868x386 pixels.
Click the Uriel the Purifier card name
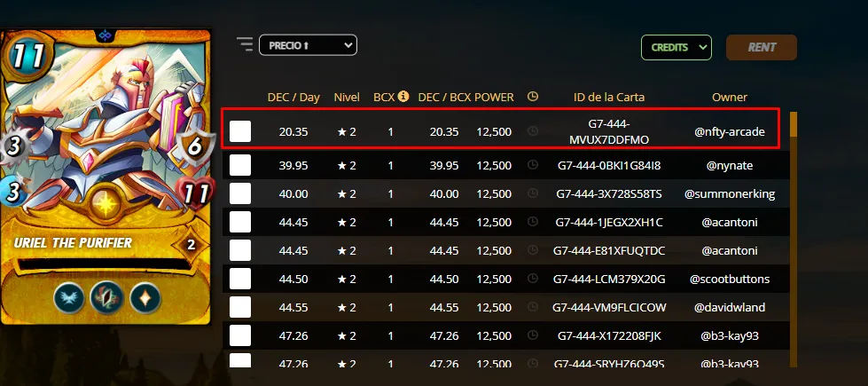click(x=73, y=242)
